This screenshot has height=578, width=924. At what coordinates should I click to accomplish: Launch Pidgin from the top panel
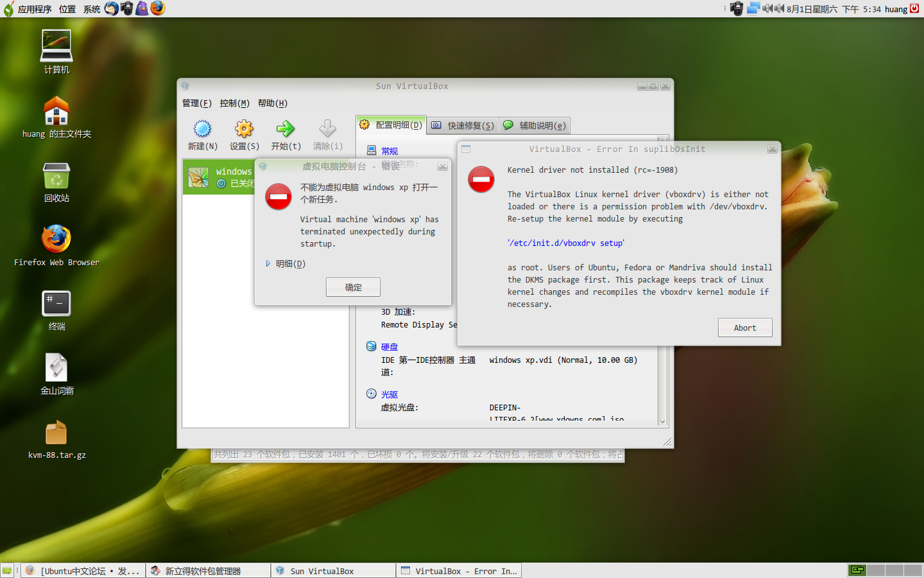click(x=142, y=8)
